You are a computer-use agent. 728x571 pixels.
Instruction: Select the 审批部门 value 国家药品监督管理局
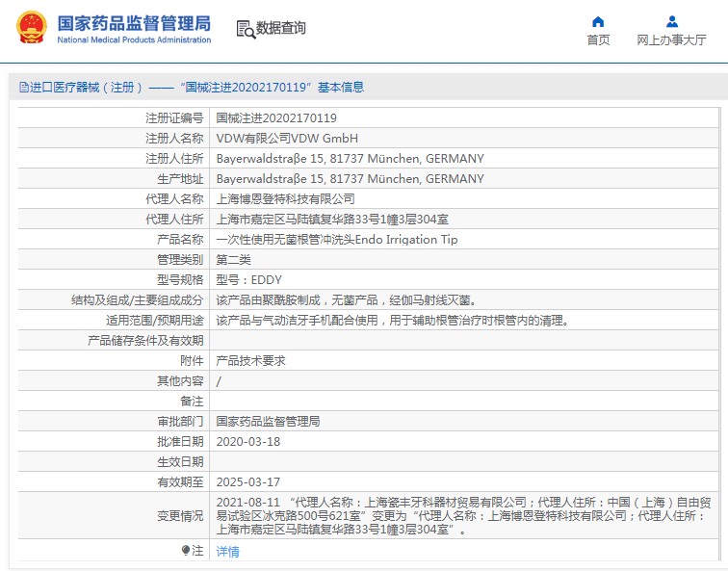pyautogui.click(x=268, y=422)
